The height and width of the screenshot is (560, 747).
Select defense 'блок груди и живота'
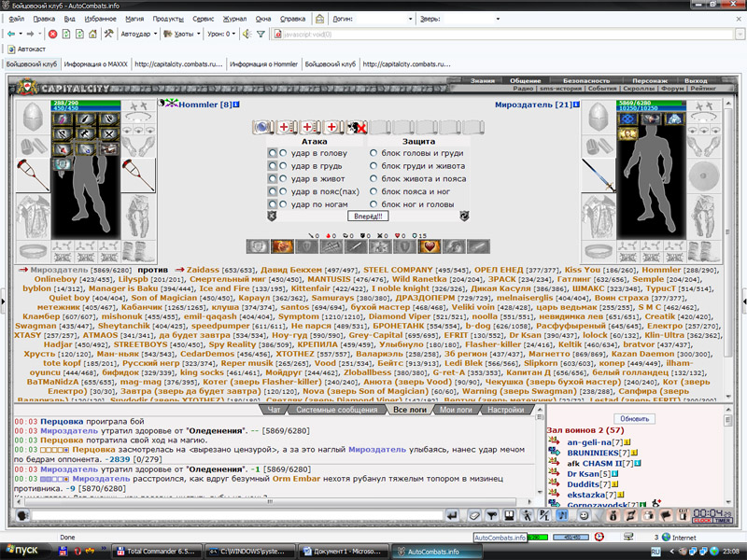click(373, 166)
